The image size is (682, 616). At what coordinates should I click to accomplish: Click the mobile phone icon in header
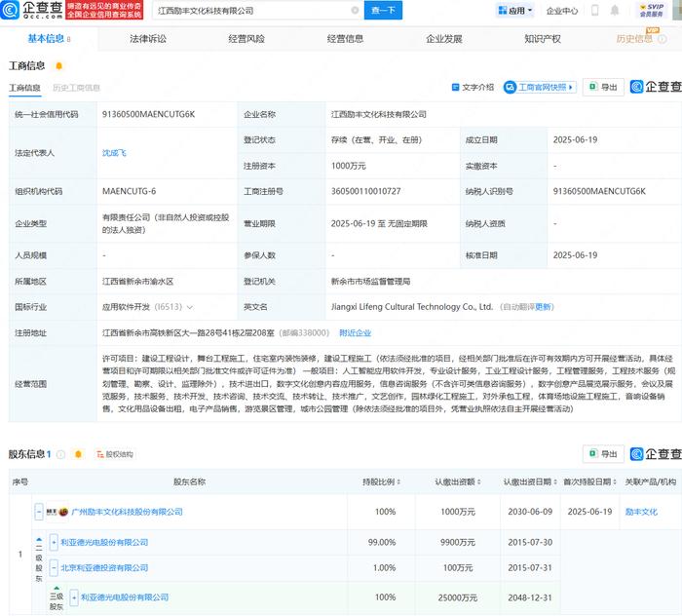595,11
